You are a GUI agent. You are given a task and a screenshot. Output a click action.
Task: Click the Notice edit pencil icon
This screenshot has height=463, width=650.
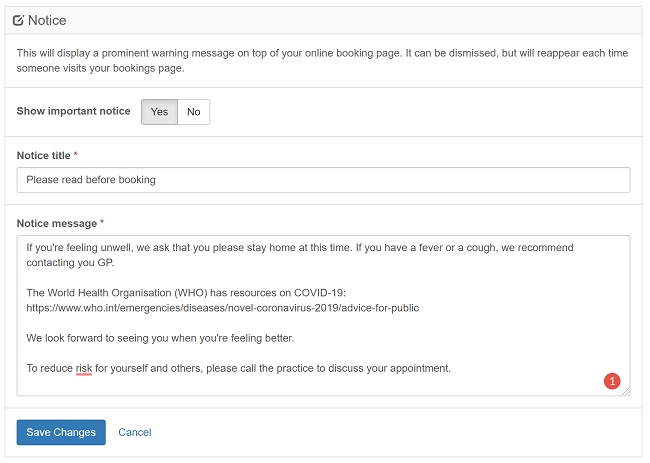pyautogui.click(x=18, y=20)
